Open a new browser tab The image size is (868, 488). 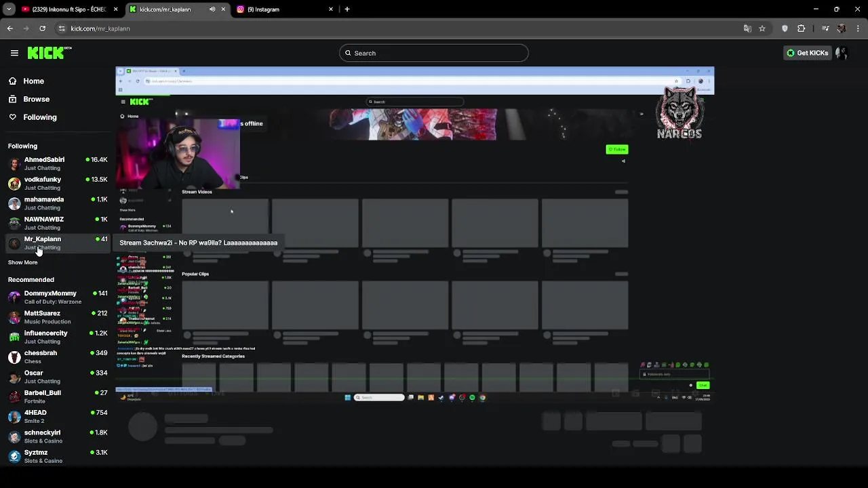347,9
